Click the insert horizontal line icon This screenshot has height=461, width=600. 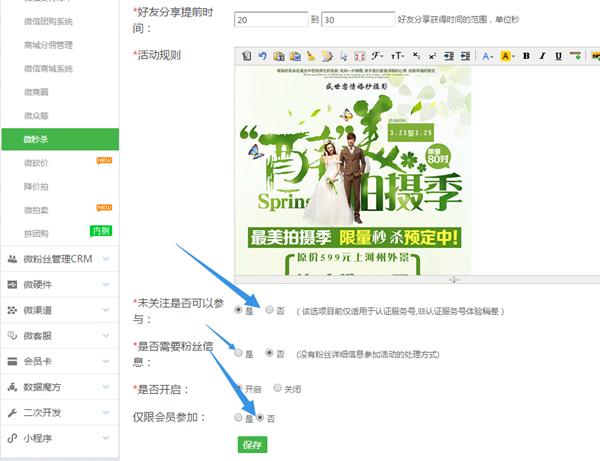click(x=575, y=56)
